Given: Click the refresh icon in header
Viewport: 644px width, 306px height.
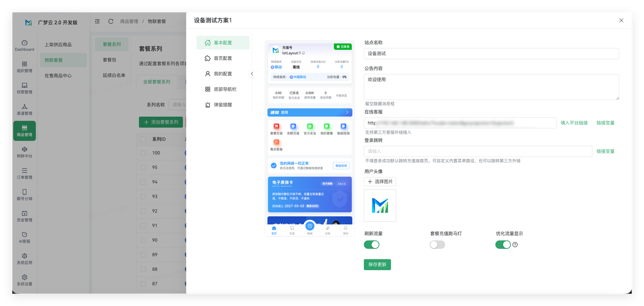Looking at the screenshot, I should [x=111, y=21].
